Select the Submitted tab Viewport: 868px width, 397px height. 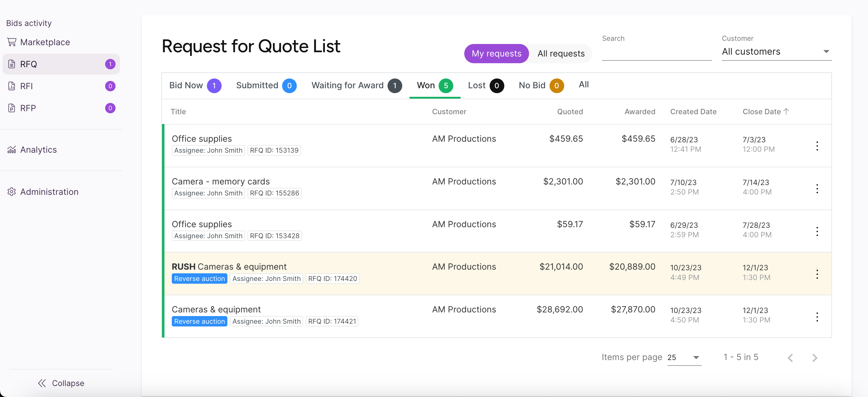pyautogui.click(x=266, y=86)
